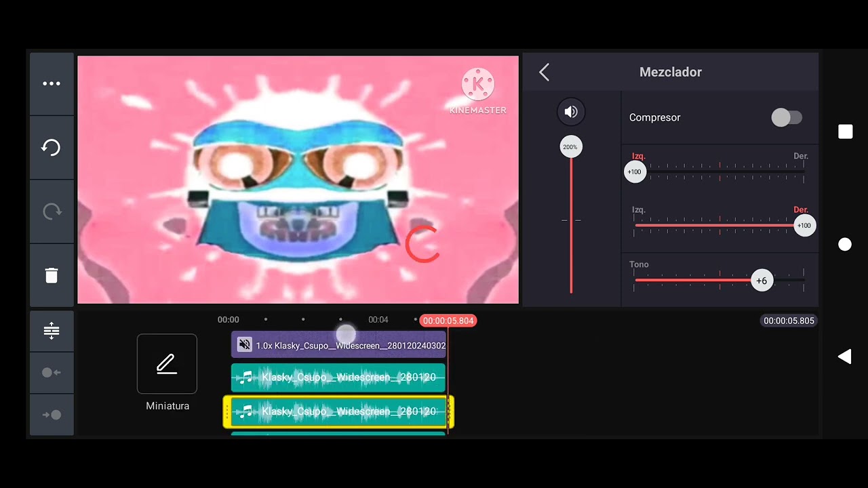This screenshot has height=488, width=868.
Task: Click the Compresor label
Action: (654, 117)
